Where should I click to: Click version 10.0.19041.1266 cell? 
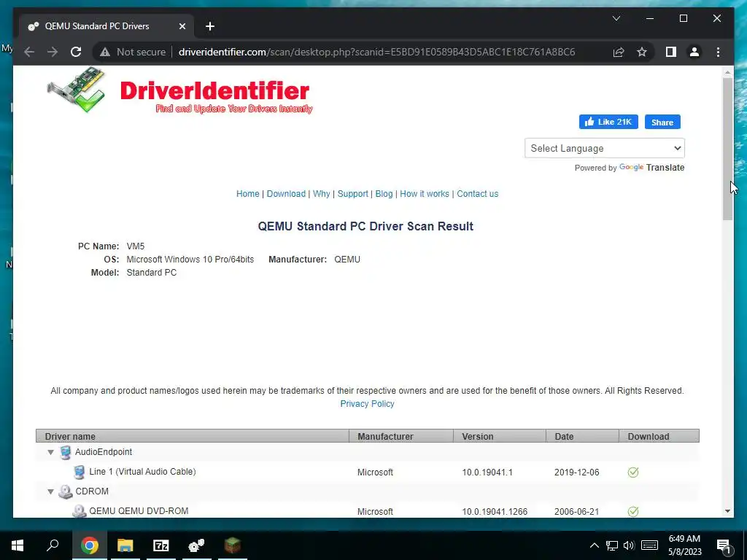point(495,511)
